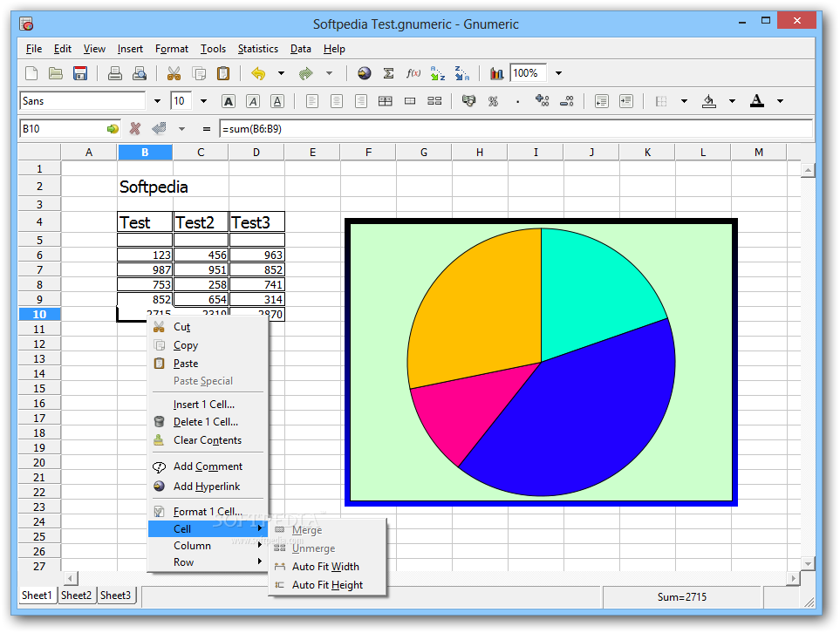840x633 pixels.
Task: Apply accounting currency format icon
Action: point(468,101)
